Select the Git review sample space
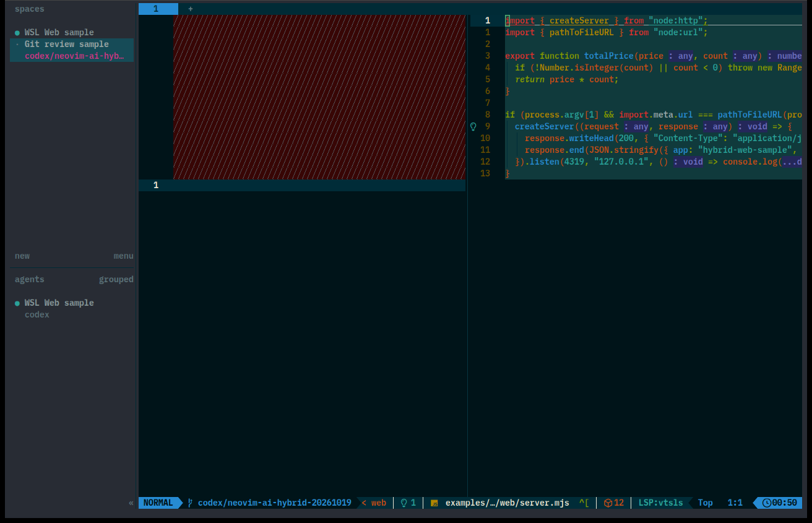 point(67,44)
